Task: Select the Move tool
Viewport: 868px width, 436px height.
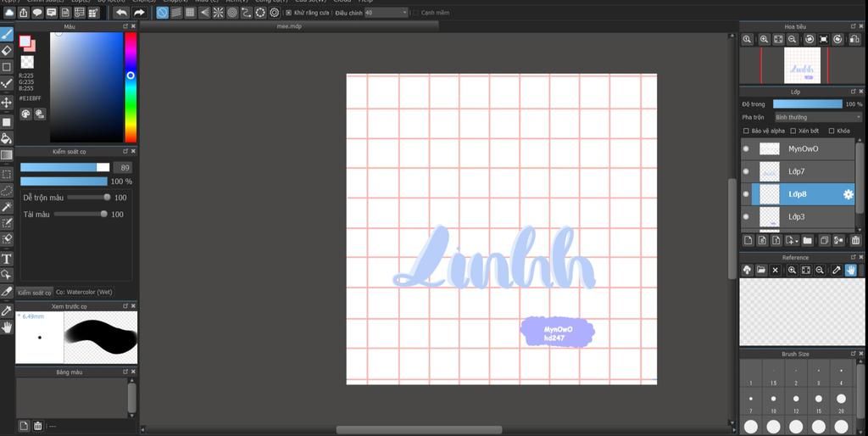Action: point(7,103)
